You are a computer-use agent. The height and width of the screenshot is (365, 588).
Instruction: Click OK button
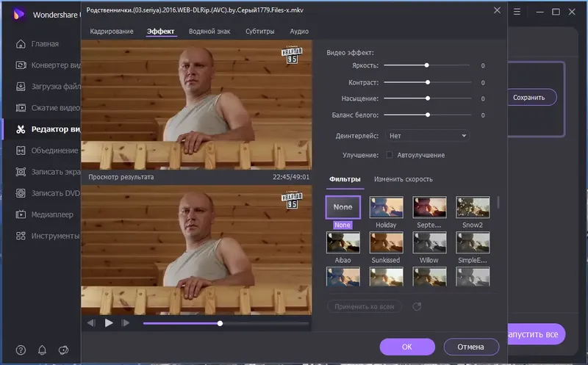(407, 347)
